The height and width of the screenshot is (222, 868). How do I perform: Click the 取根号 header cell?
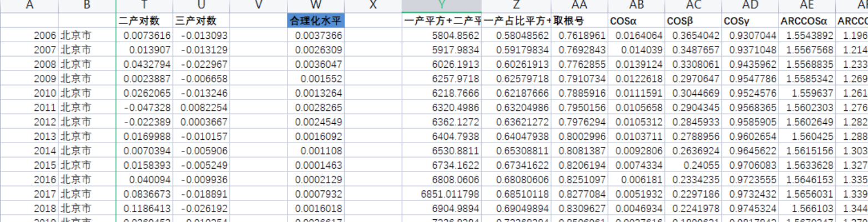coord(579,21)
